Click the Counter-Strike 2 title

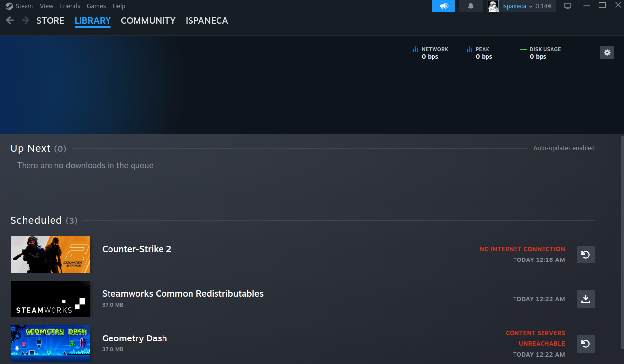click(x=136, y=249)
